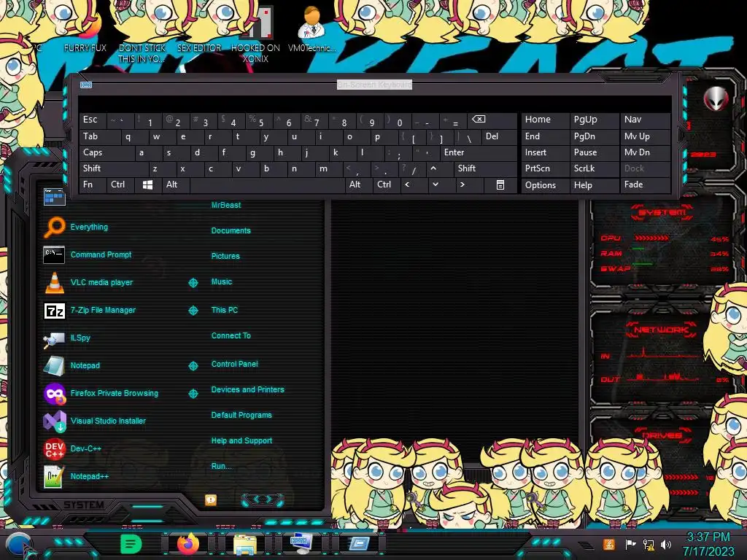Click Run... in the start menu

pyautogui.click(x=221, y=466)
